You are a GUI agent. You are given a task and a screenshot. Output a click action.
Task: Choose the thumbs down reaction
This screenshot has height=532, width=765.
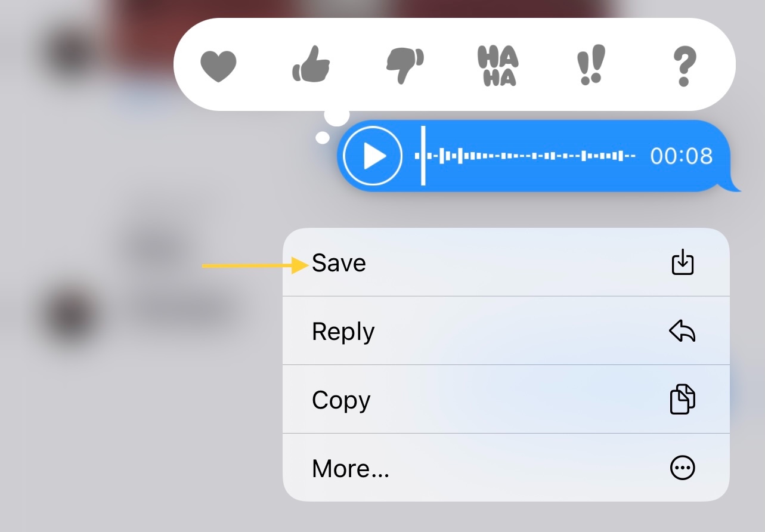point(405,66)
